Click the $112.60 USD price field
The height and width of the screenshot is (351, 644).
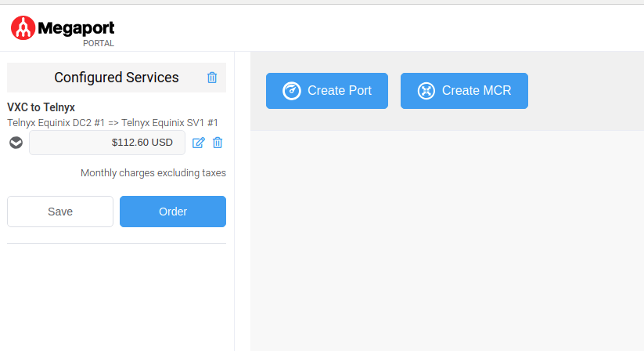tap(107, 143)
